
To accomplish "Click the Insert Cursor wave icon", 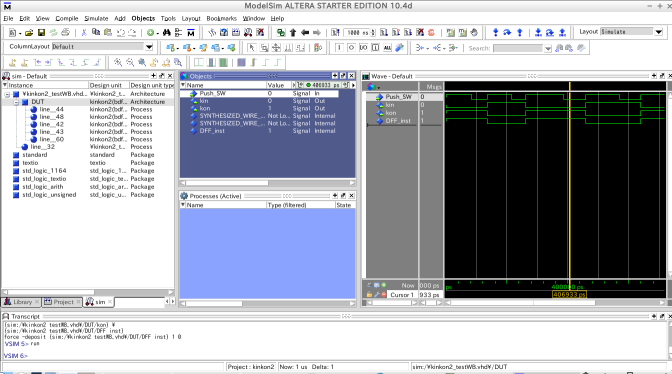I will (12, 63).
